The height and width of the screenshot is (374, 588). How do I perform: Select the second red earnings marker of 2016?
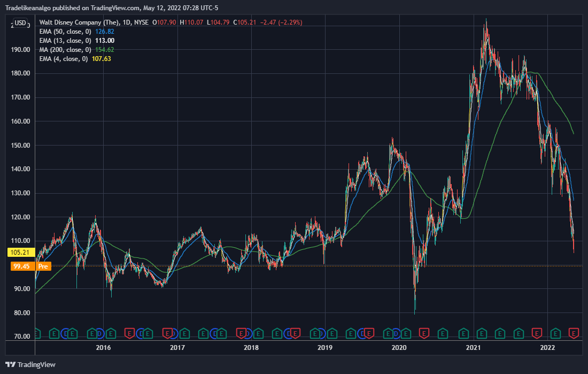(167, 333)
